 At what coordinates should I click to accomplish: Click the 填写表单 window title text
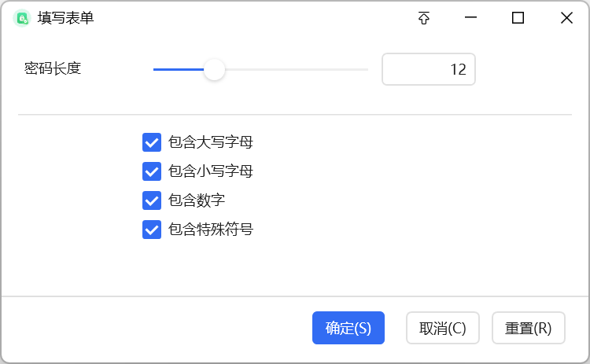pyautogui.click(x=65, y=18)
